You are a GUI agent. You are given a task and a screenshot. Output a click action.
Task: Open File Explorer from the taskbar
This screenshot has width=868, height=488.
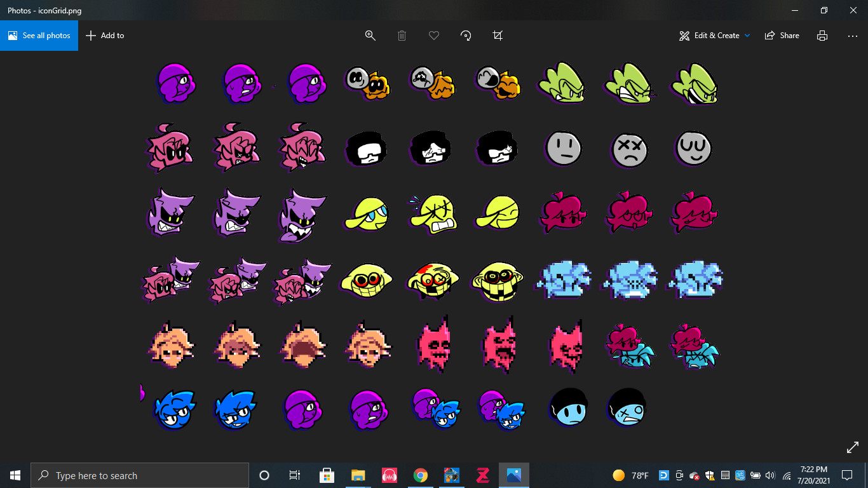(x=358, y=475)
